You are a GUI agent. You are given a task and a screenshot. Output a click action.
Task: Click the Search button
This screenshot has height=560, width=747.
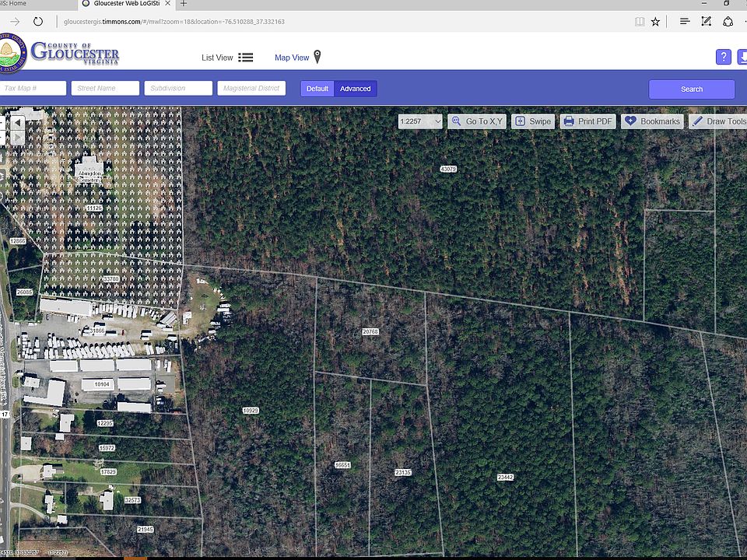tap(691, 89)
